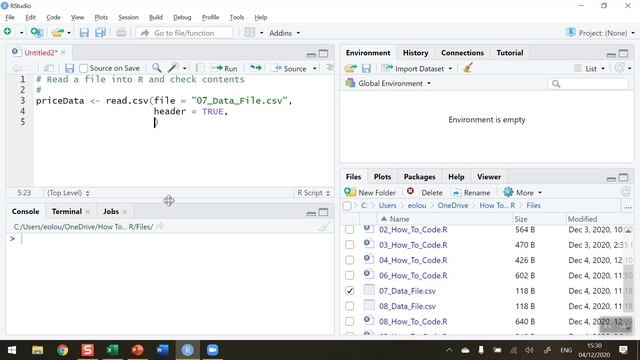Check the box for 08_Data_File.csv
The image size is (640, 360).
pyautogui.click(x=349, y=306)
